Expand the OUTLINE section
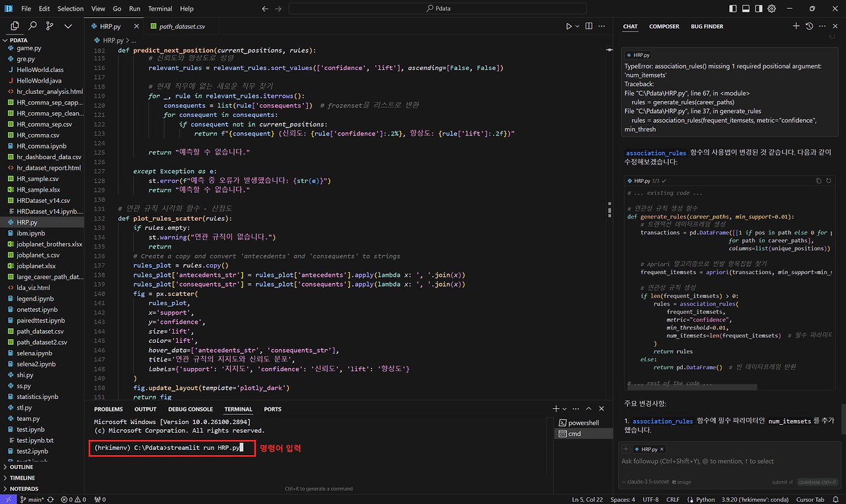The image size is (846, 504). [42, 467]
